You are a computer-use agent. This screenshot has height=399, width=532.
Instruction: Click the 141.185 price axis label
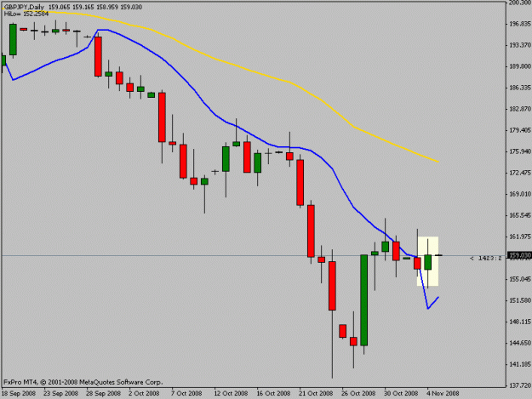520,364
